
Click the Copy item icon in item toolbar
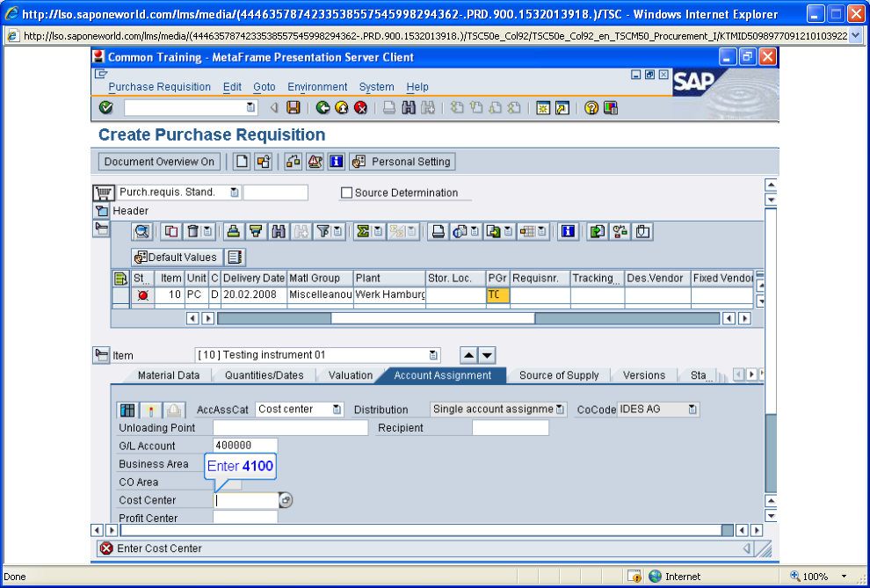point(171,231)
